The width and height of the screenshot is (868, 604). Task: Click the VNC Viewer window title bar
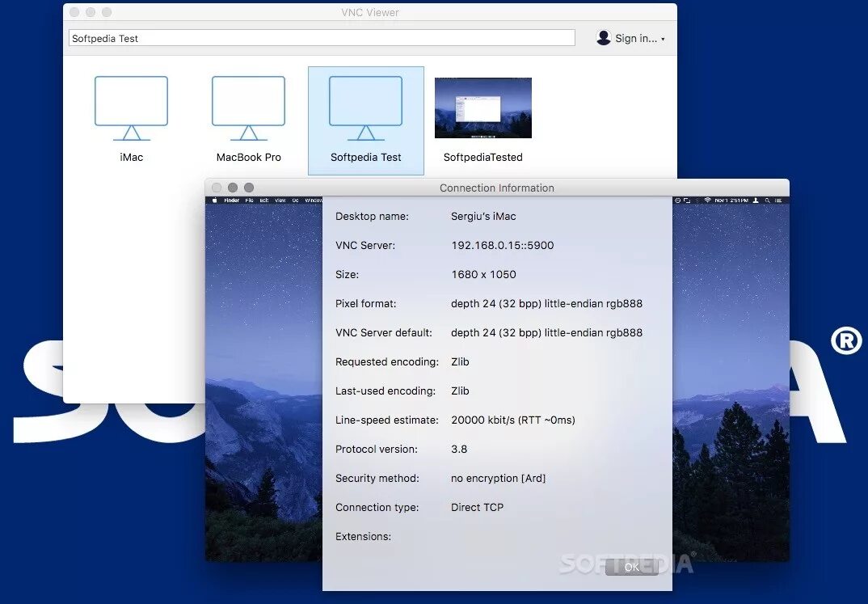pos(370,12)
